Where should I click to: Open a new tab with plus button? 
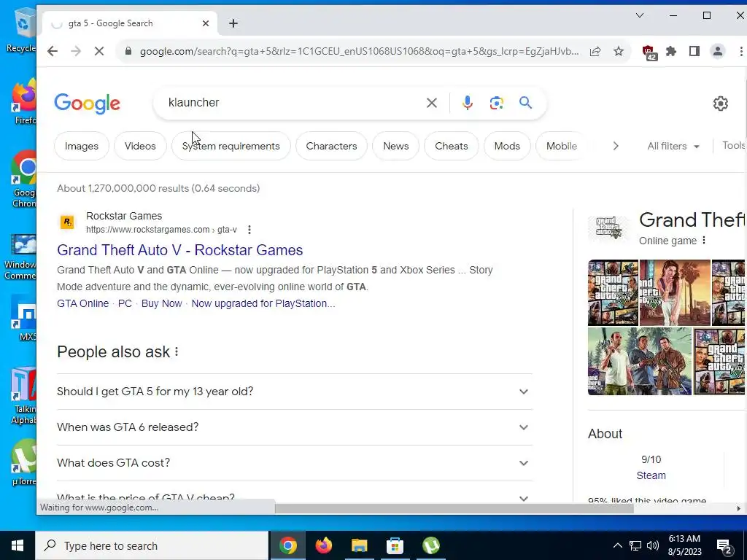tap(233, 23)
